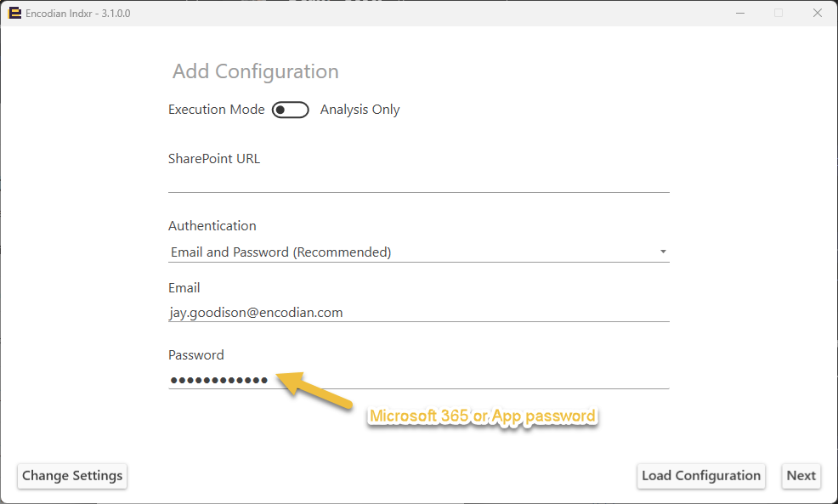Minimize the Encodian Indxr window
This screenshot has width=838, height=504.
pos(739,13)
